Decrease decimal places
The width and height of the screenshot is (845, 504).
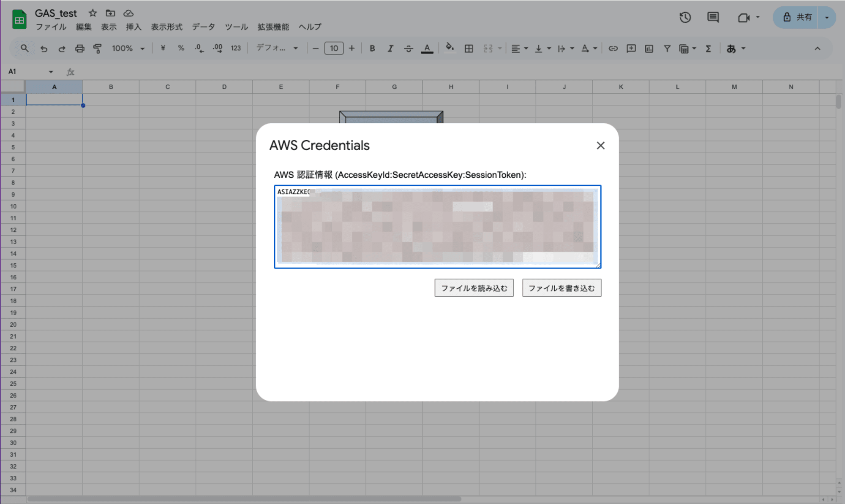[x=199, y=48]
